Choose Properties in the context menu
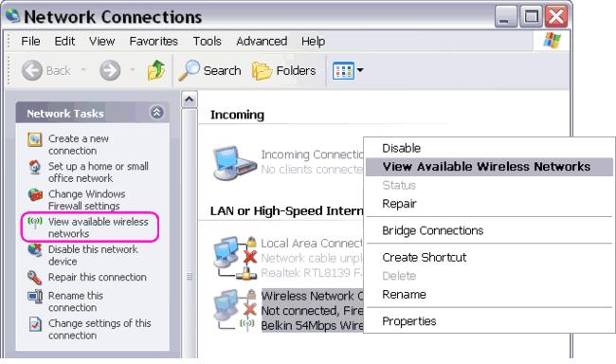The image size is (616, 364). click(489, 321)
